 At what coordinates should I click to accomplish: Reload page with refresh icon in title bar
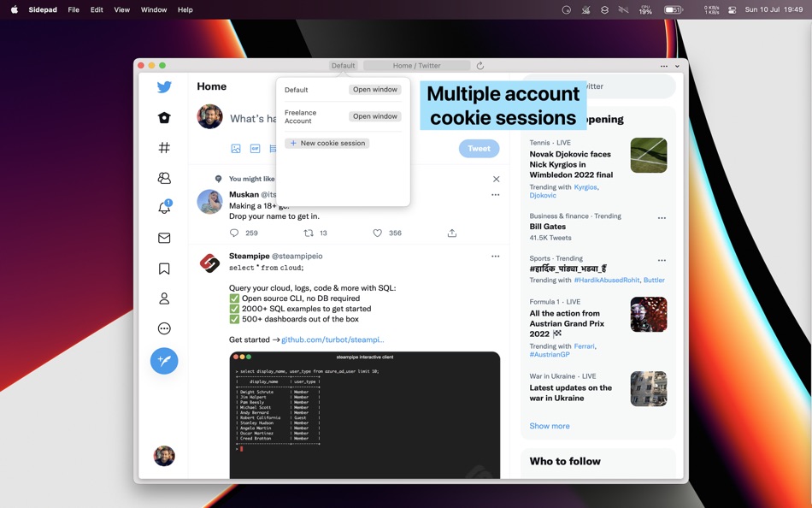pos(480,66)
